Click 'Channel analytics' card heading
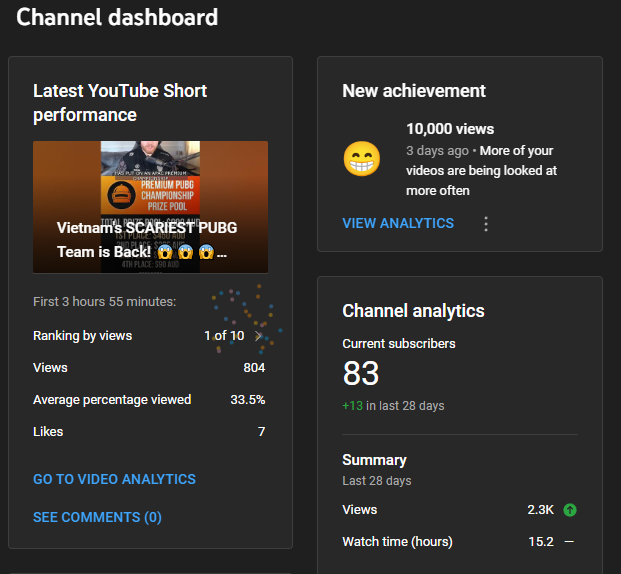 [413, 311]
